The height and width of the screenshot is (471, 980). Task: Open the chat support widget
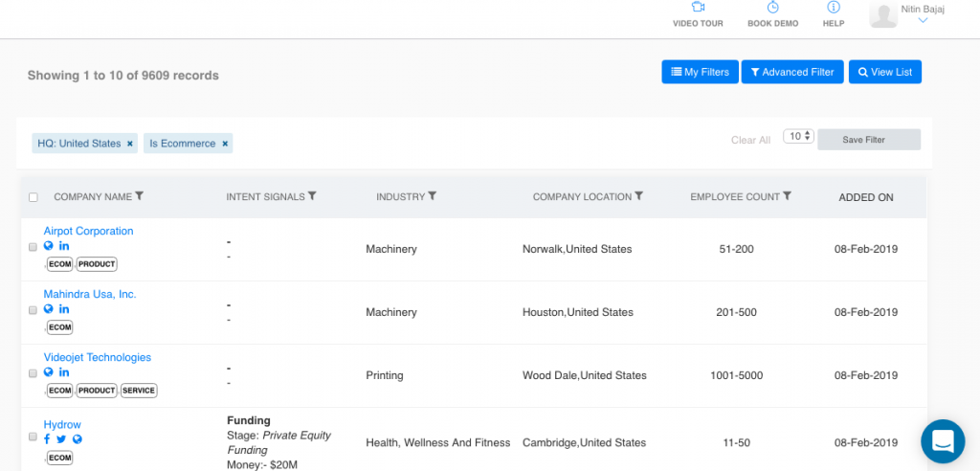coord(943,441)
